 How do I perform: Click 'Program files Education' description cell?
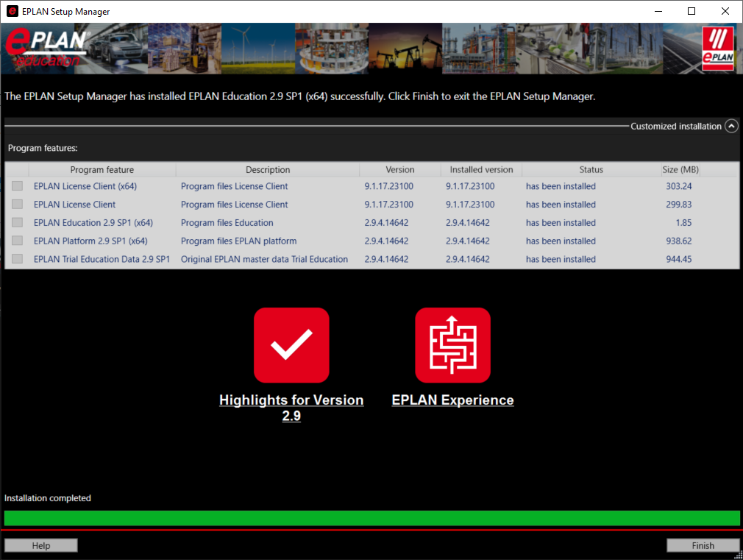click(227, 223)
